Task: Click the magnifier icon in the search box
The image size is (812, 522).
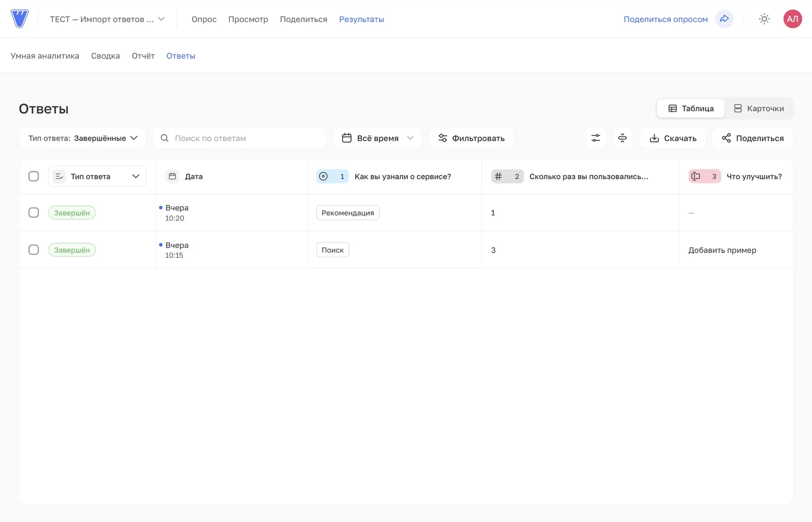Action: point(165,138)
